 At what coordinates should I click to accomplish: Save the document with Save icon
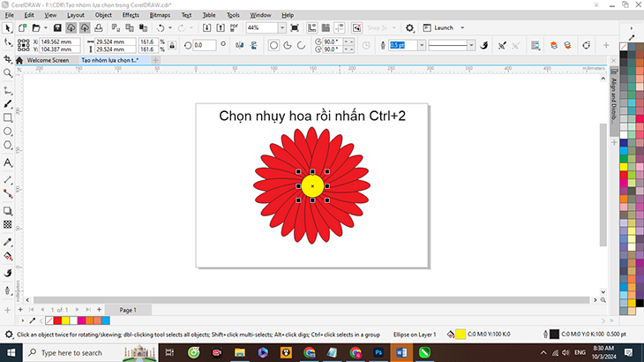(57, 27)
